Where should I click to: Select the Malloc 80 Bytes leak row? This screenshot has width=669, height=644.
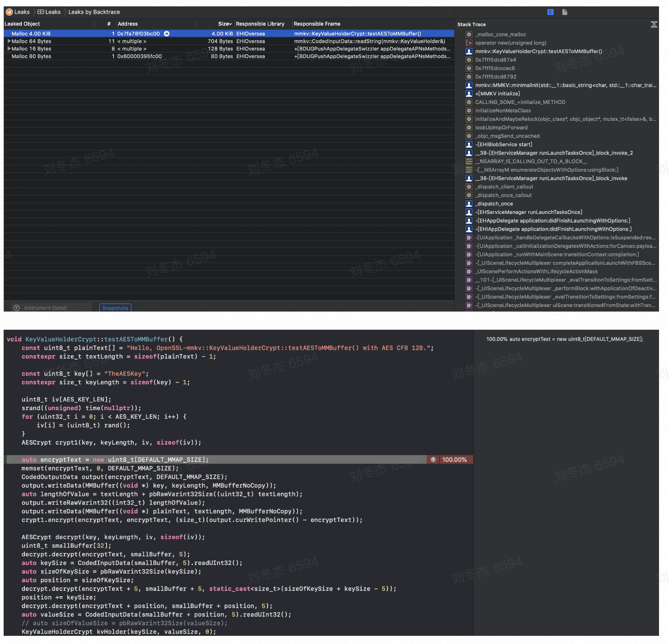point(229,56)
